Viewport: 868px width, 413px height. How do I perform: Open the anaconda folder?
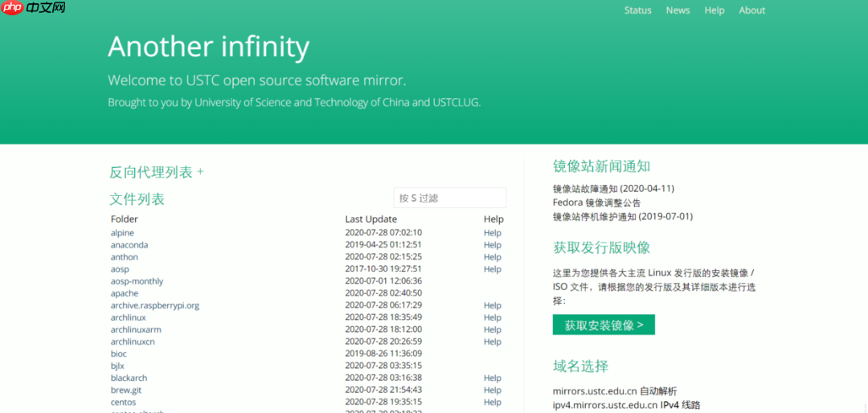pos(129,245)
